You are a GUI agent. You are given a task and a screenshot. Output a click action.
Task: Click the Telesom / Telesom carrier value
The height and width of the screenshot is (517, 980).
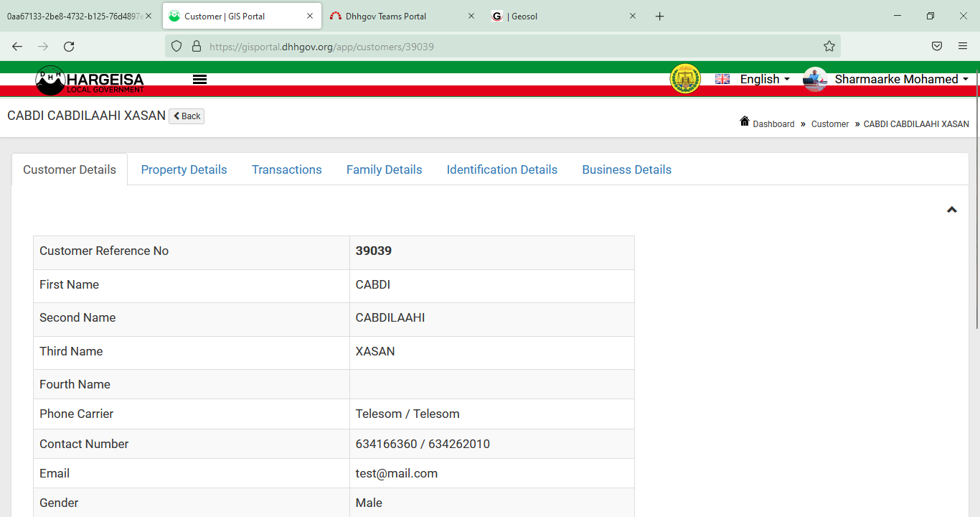[407, 414]
